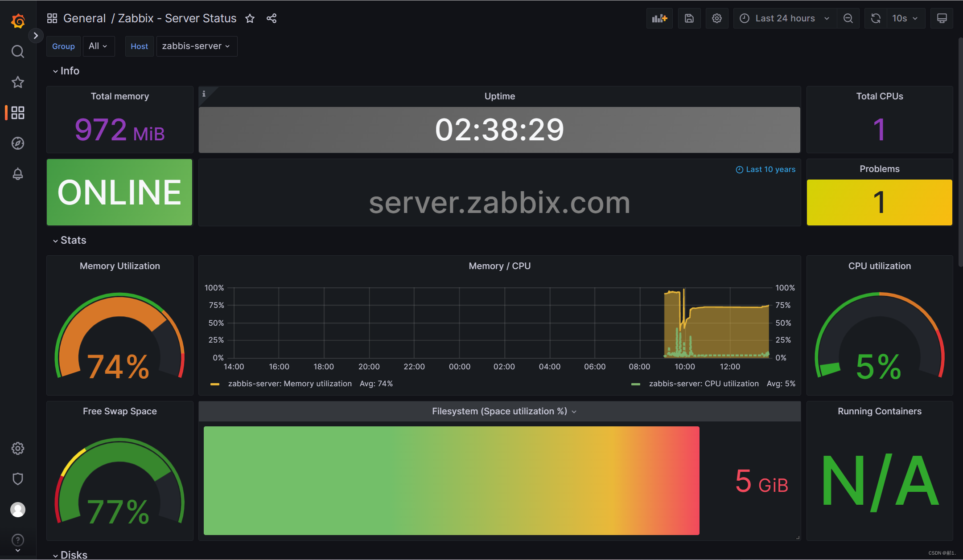The height and width of the screenshot is (560, 963).
Task: Click the Add panel icon
Action: tap(659, 18)
